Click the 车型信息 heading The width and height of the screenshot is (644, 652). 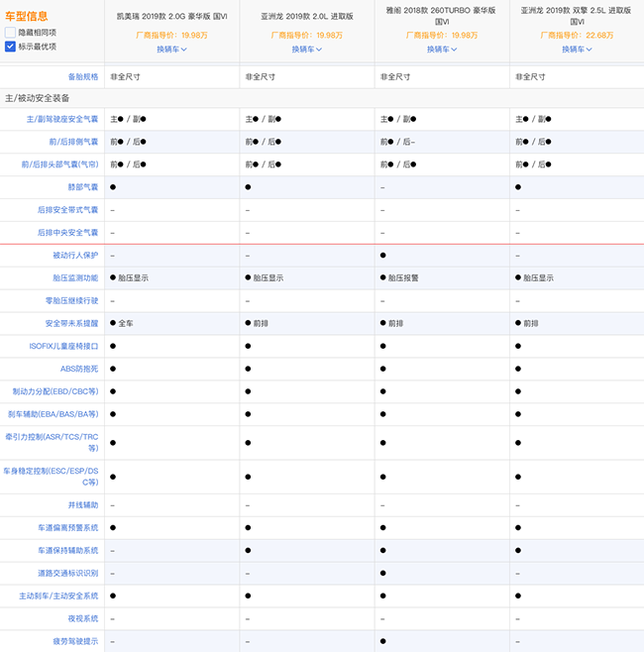coord(26,16)
